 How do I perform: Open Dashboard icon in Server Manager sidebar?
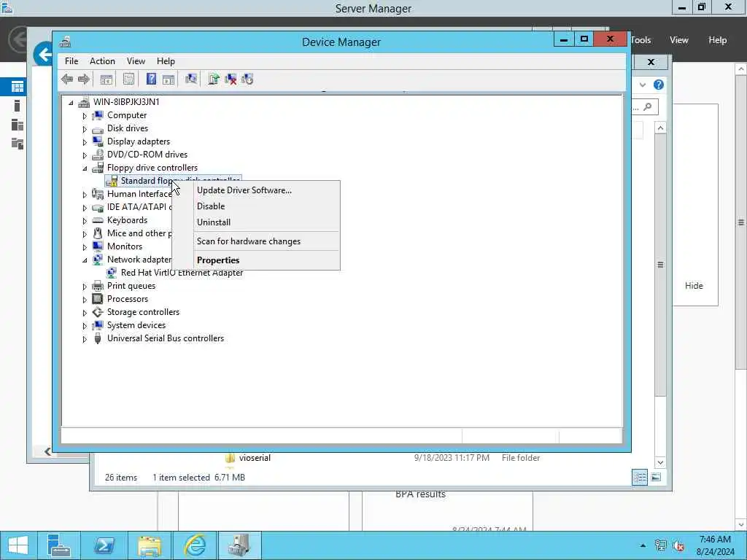click(x=18, y=87)
